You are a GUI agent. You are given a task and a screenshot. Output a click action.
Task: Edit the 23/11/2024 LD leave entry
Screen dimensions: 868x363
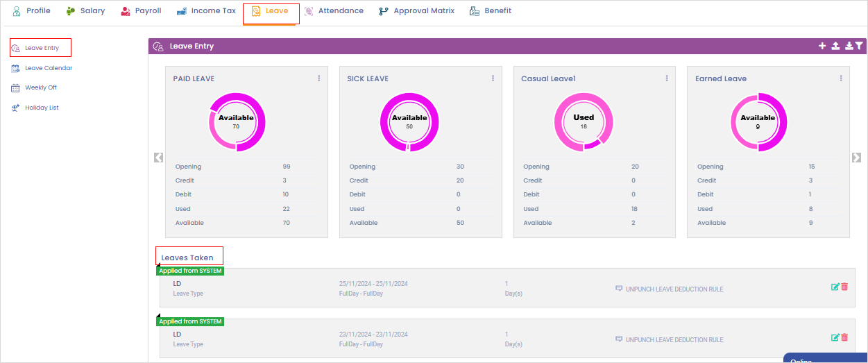click(x=835, y=337)
